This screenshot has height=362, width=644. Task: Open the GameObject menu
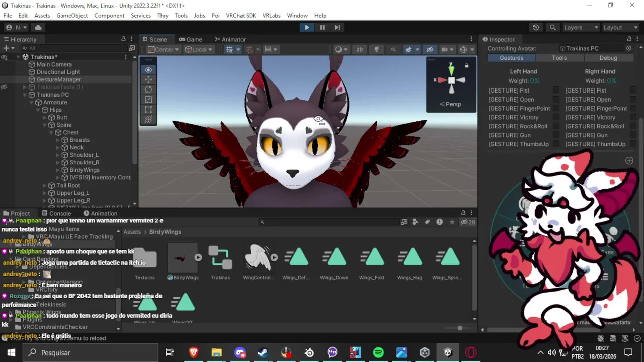point(72,16)
